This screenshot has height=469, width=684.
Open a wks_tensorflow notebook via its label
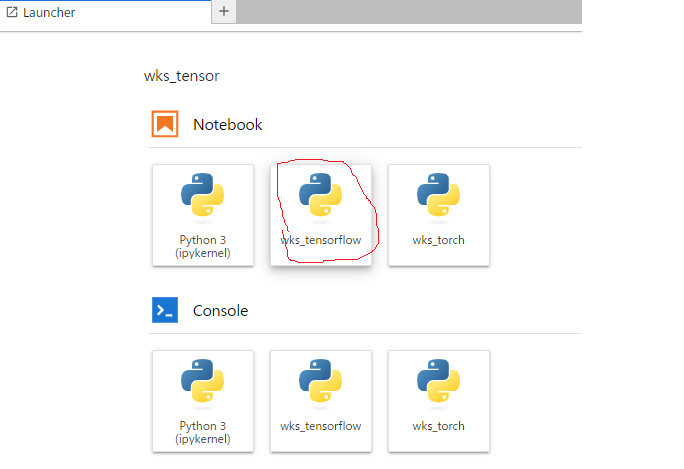pos(321,240)
